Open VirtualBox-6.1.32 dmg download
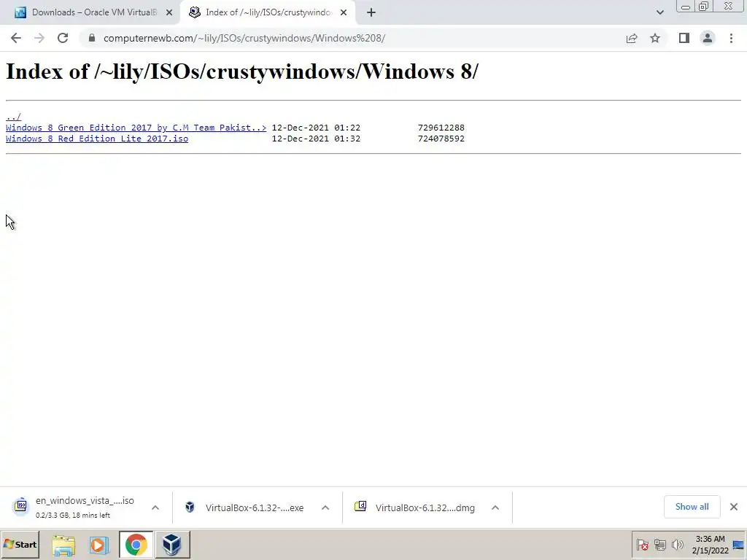747x560 pixels. pos(415,507)
